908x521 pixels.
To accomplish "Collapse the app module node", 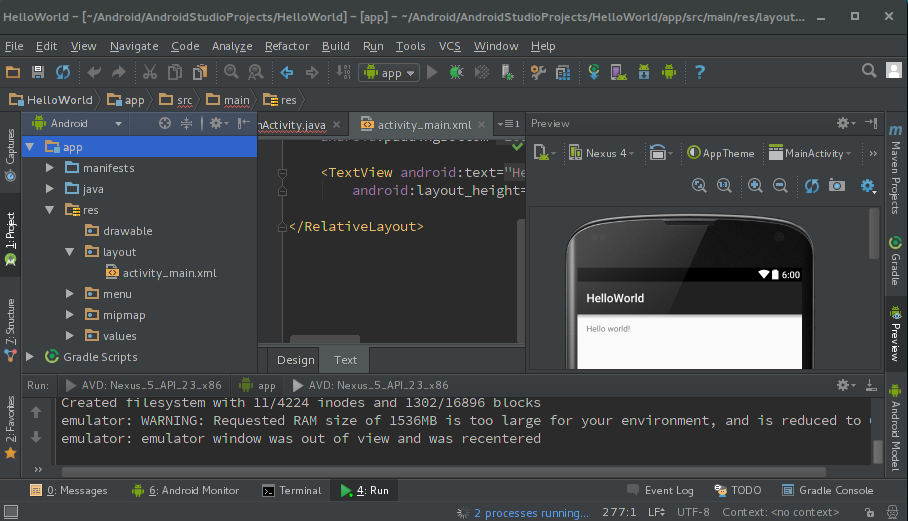I will coord(30,147).
